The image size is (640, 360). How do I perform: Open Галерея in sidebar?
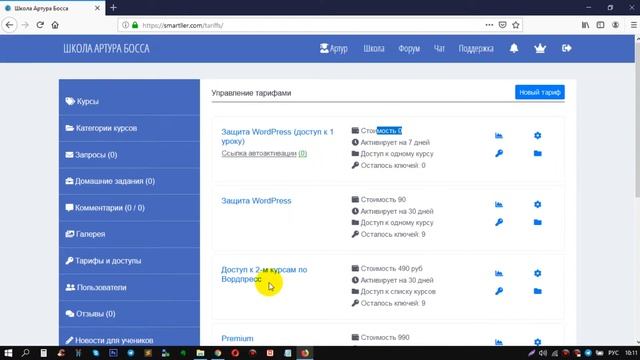pyautogui.click(x=129, y=234)
